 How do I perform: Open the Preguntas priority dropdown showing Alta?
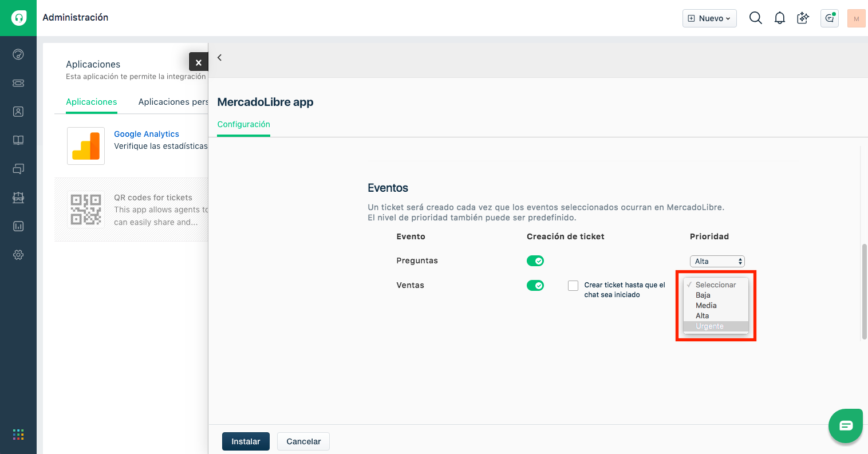point(717,261)
